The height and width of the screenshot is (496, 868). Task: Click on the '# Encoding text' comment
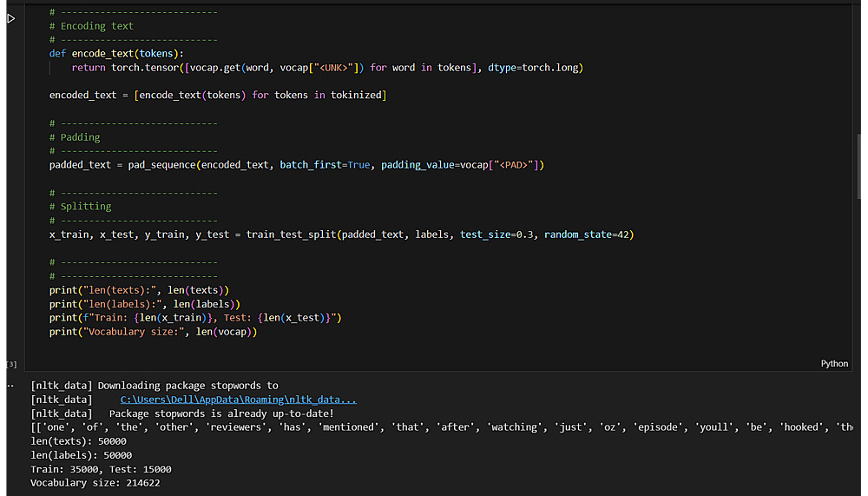click(91, 26)
